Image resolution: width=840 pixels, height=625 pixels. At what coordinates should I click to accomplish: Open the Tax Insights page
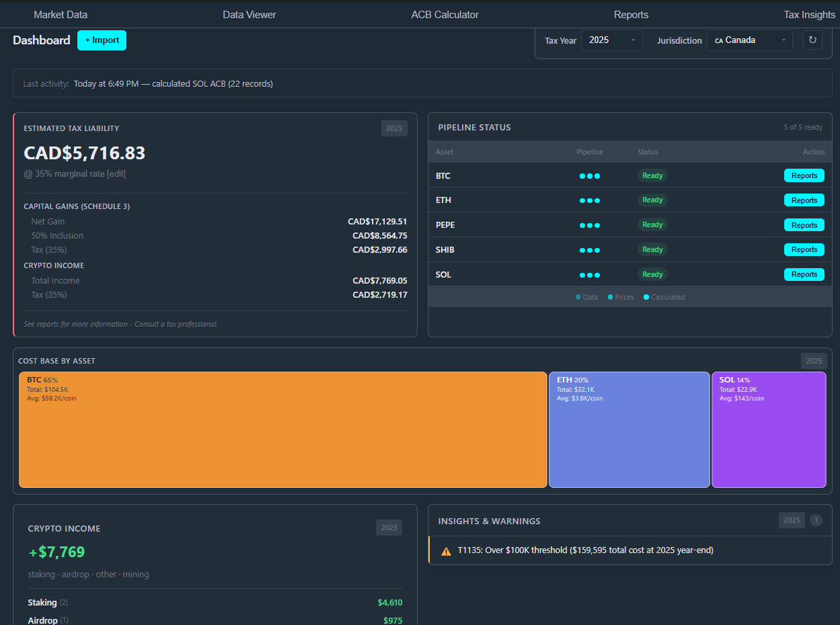[809, 14]
